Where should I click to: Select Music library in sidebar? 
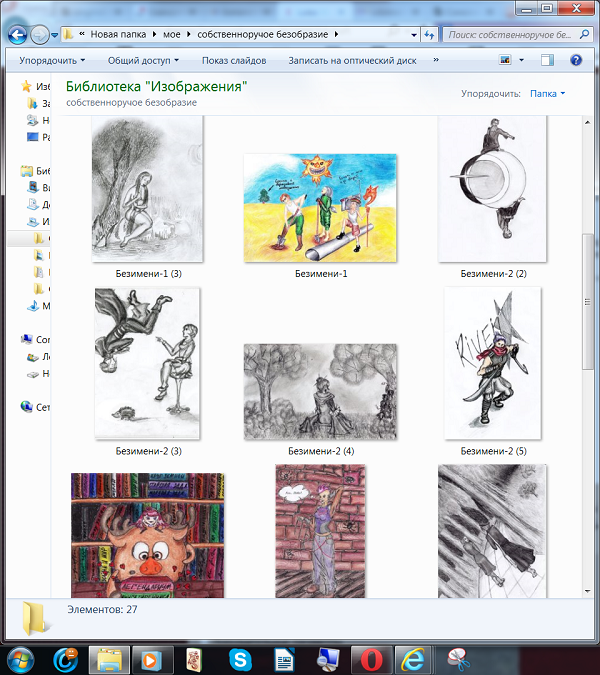pyautogui.click(x=38, y=306)
